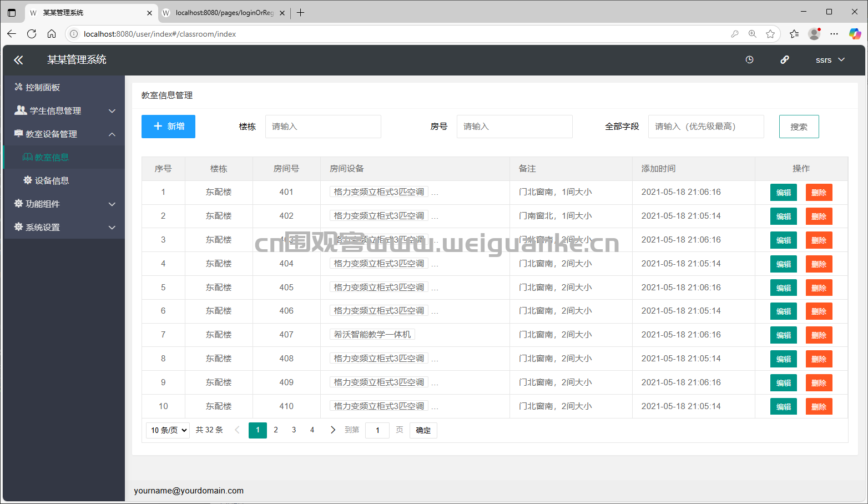The height and width of the screenshot is (504, 868).
Task: Open the tab actions menu icon
Action: coord(12,12)
